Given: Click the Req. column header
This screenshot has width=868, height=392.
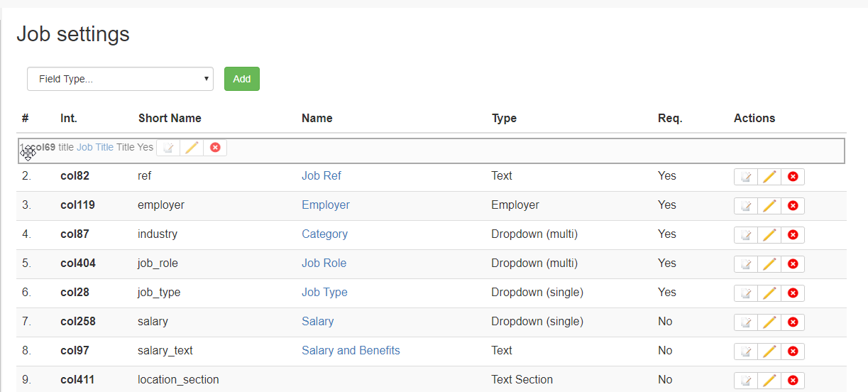Looking at the screenshot, I should (x=670, y=118).
